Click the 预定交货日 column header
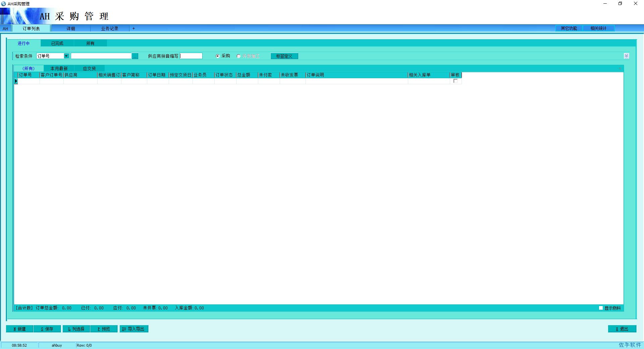 (181, 75)
